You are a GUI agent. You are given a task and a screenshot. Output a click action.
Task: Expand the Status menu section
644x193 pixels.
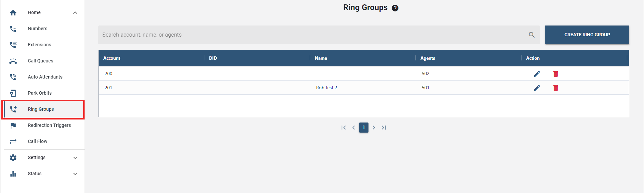[75, 174]
